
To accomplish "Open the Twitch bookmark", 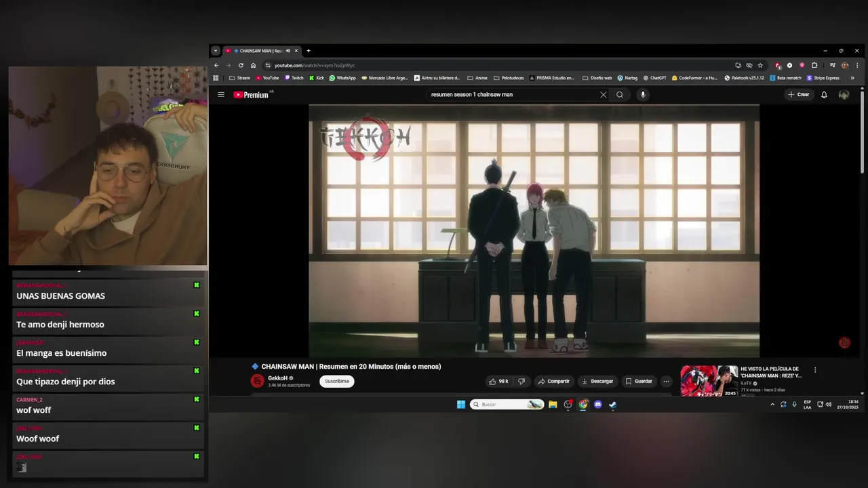I will pyautogui.click(x=294, y=78).
